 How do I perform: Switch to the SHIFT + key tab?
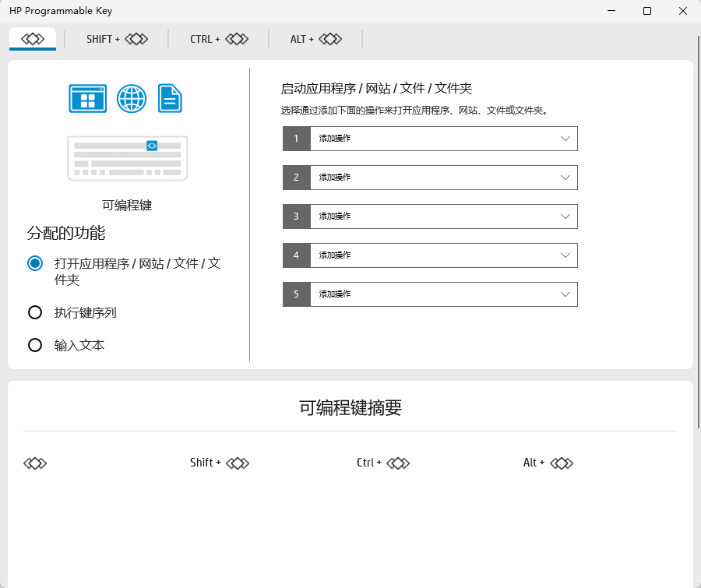[117, 38]
